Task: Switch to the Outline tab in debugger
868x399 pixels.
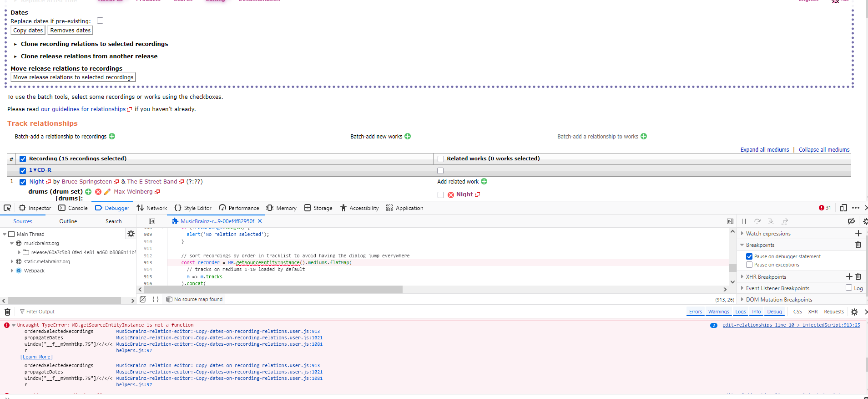Action: click(x=68, y=221)
